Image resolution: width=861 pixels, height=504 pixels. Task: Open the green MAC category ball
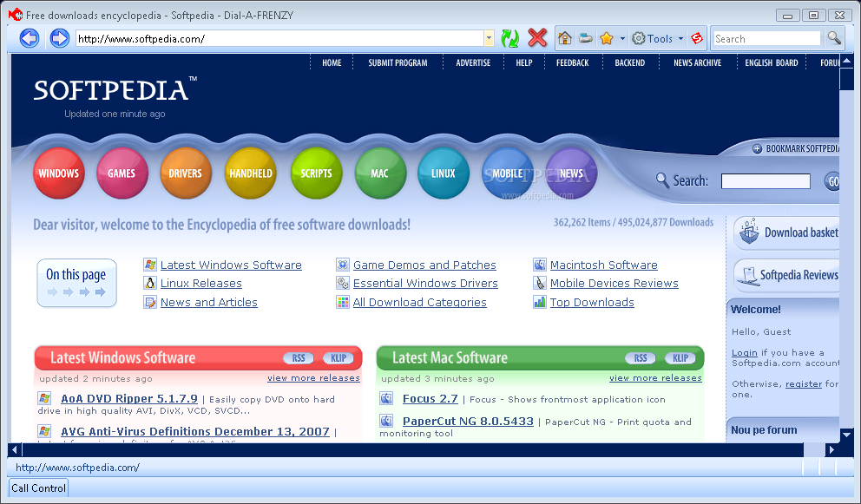pyautogui.click(x=380, y=173)
